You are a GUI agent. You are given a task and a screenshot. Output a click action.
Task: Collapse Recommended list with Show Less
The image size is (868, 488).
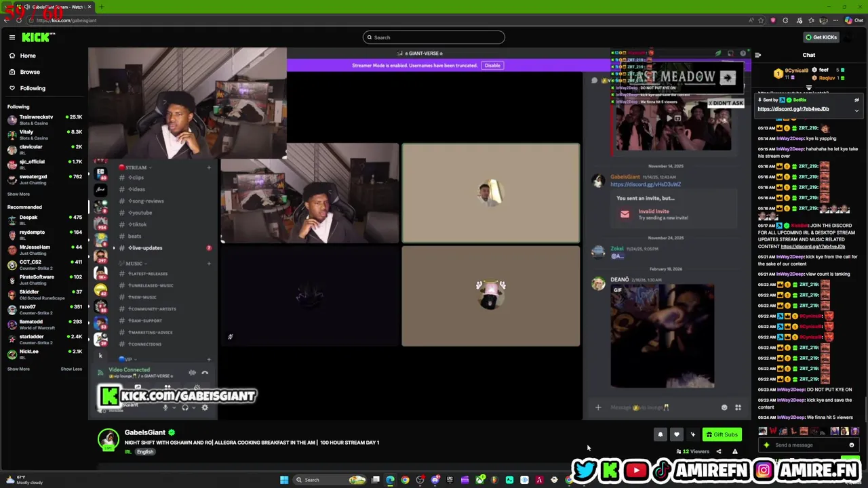pyautogui.click(x=71, y=369)
